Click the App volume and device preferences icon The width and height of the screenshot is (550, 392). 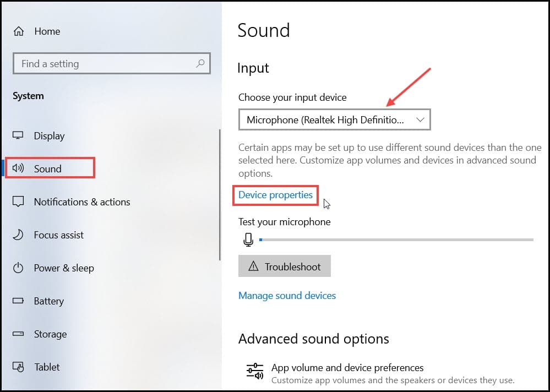[254, 372]
